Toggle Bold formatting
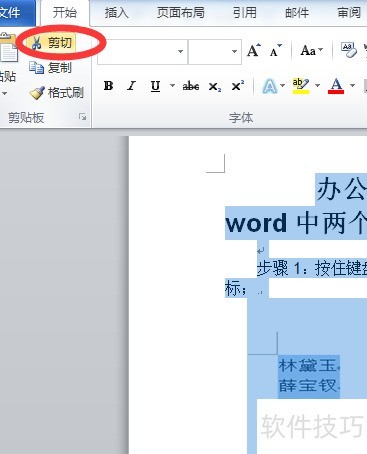This screenshot has width=367, height=454. click(x=108, y=86)
